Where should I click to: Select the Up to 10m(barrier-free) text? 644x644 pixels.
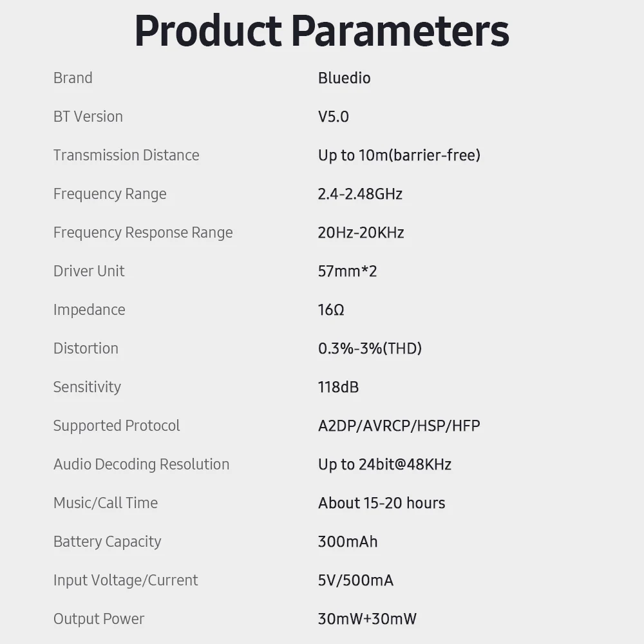[x=399, y=155]
